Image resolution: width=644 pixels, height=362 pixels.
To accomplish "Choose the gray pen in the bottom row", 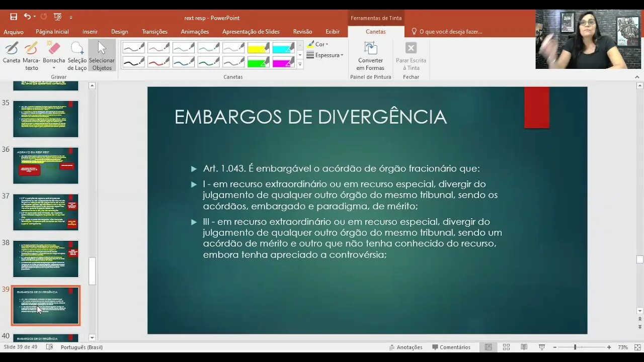I will [x=233, y=62].
